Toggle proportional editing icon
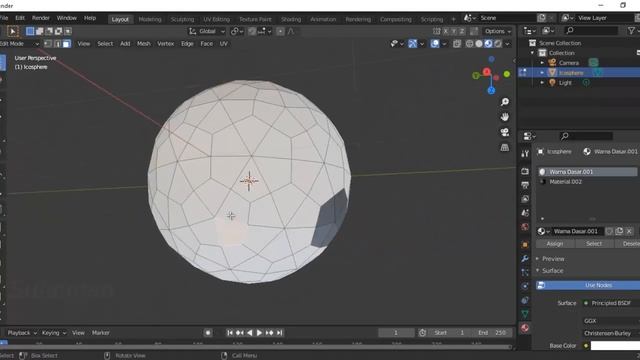The height and width of the screenshot is (360, 640). [280, 31]
